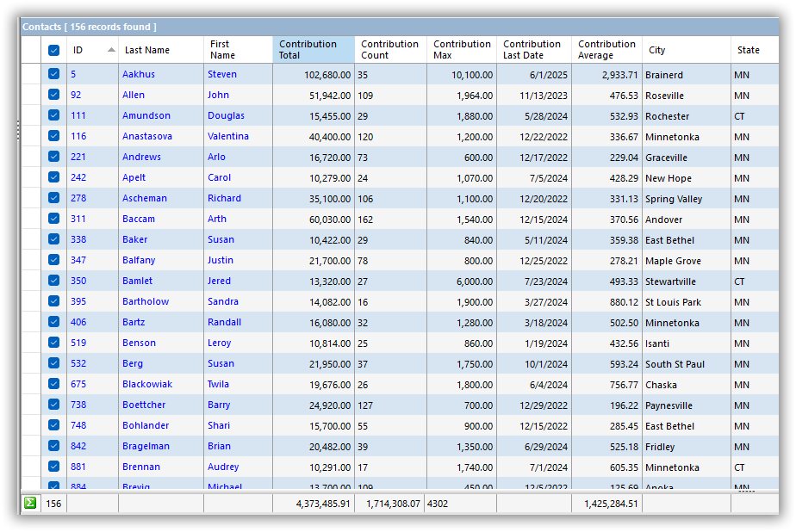
Task: Click first name Valentina link
Action: (x=228, y=137)
